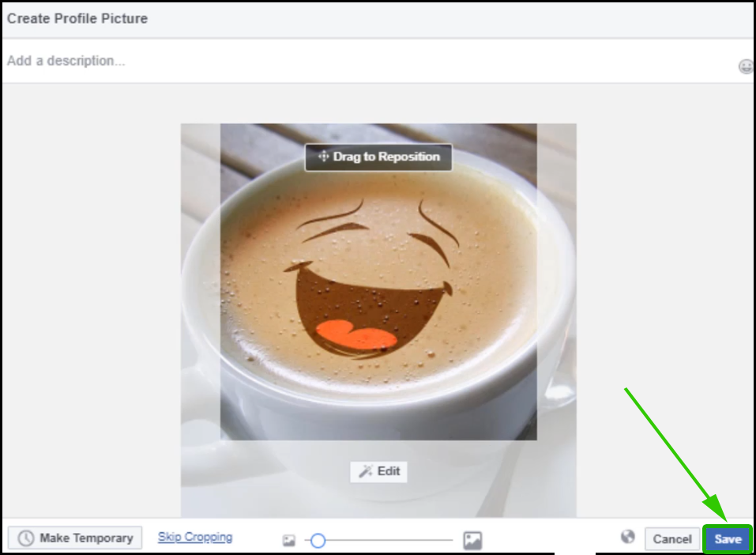Click the large image zoom-in icon
This screenshot has height=555, width=756.
472,541
